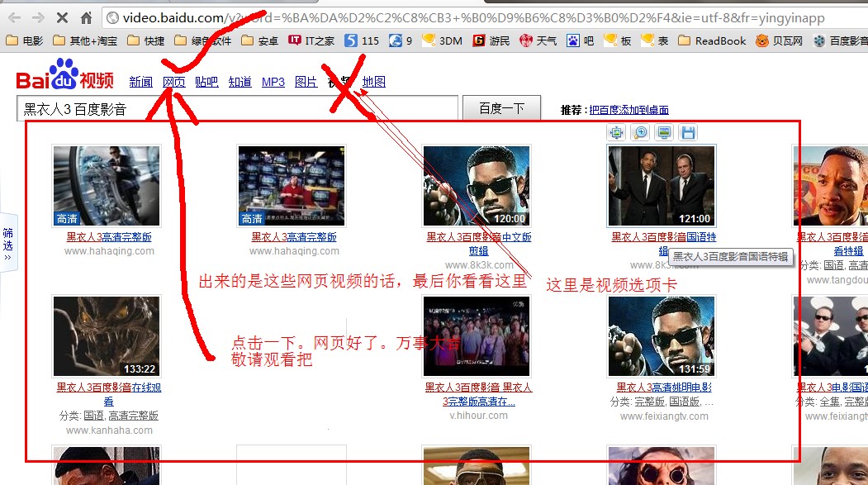Open the 板 bookmark

click(x=618, y=40)
